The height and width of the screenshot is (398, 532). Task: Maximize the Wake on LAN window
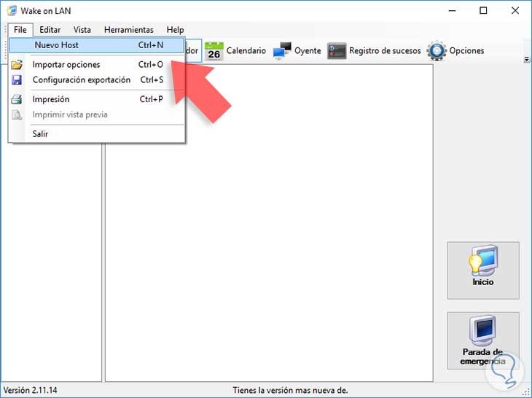click(483, 10)
